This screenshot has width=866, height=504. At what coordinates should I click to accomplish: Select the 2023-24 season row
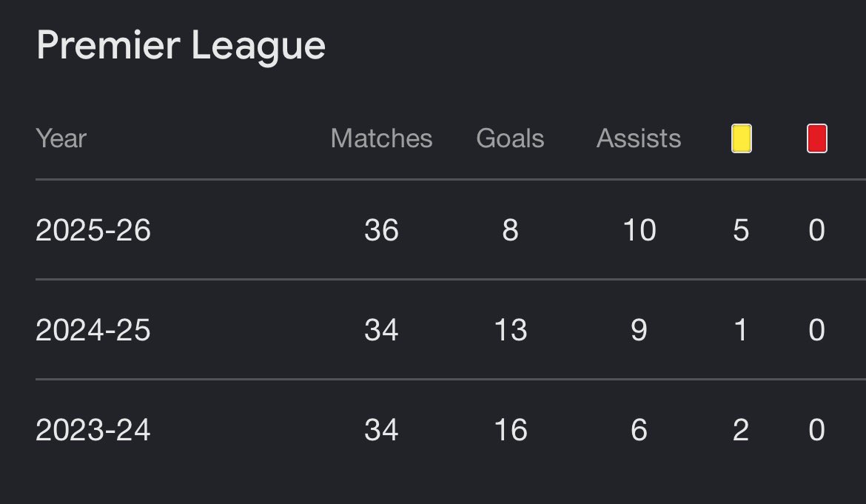tap(451, 429)
